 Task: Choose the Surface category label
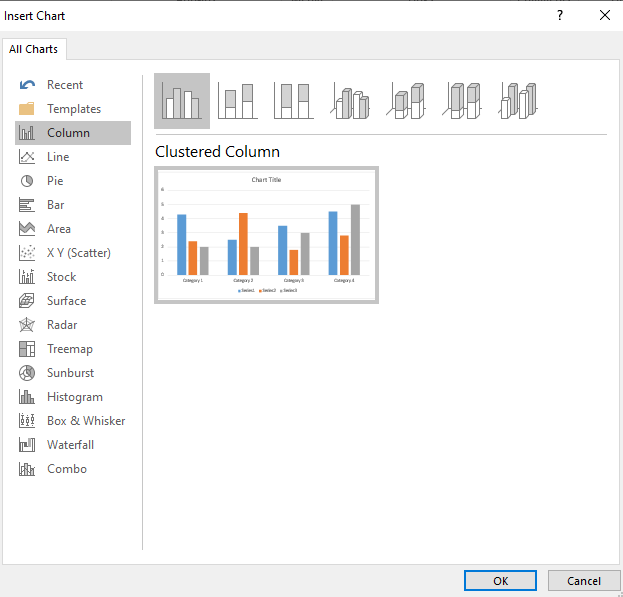(66, 301)
